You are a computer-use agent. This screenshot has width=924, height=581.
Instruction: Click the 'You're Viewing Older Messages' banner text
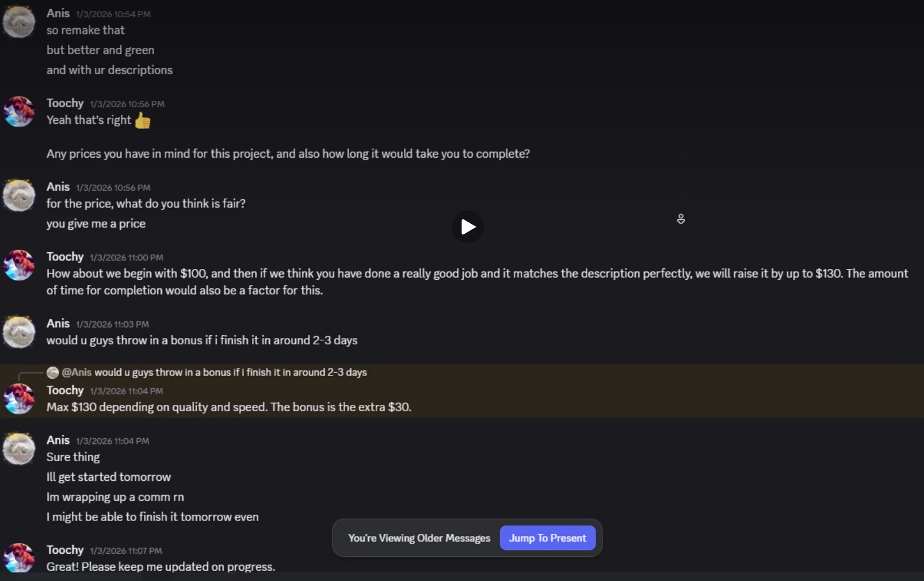[419, 538]
